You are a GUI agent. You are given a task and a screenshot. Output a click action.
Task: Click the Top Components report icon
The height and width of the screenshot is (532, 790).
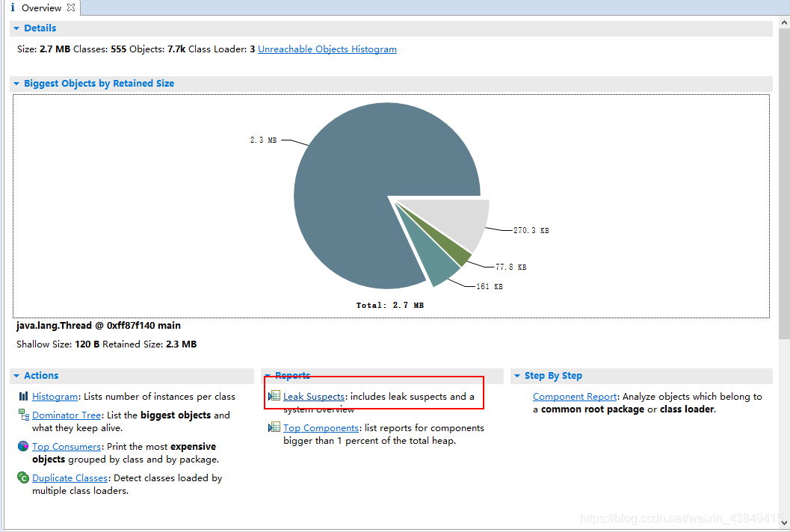(x=274, y=427)
